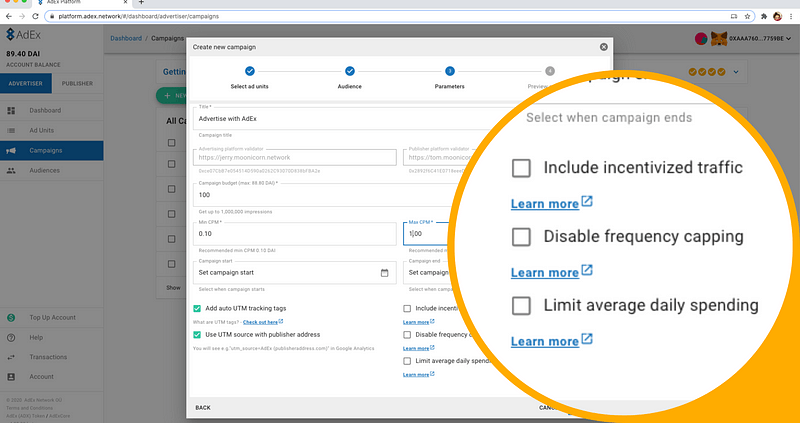This screenshot has width=800, height=423.
Task: Open the calendar icon for Campaign start
Action: pyautogui.click(x=384, y=273)
